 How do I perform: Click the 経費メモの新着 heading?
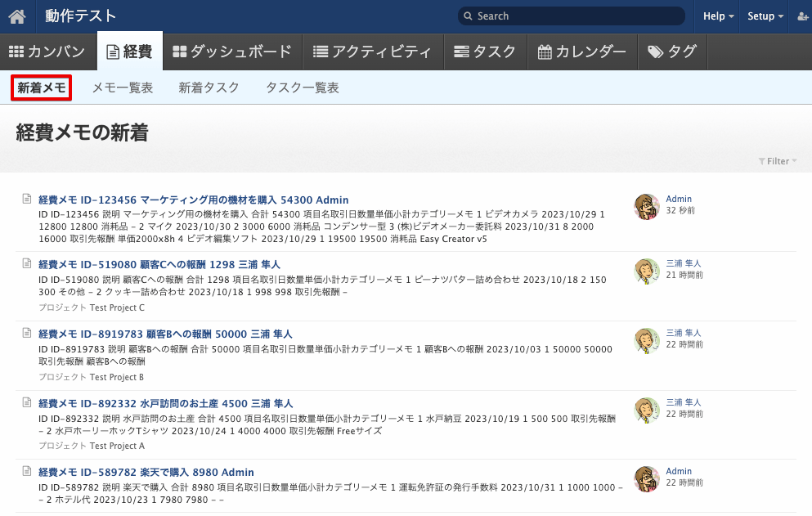[83, 132]
